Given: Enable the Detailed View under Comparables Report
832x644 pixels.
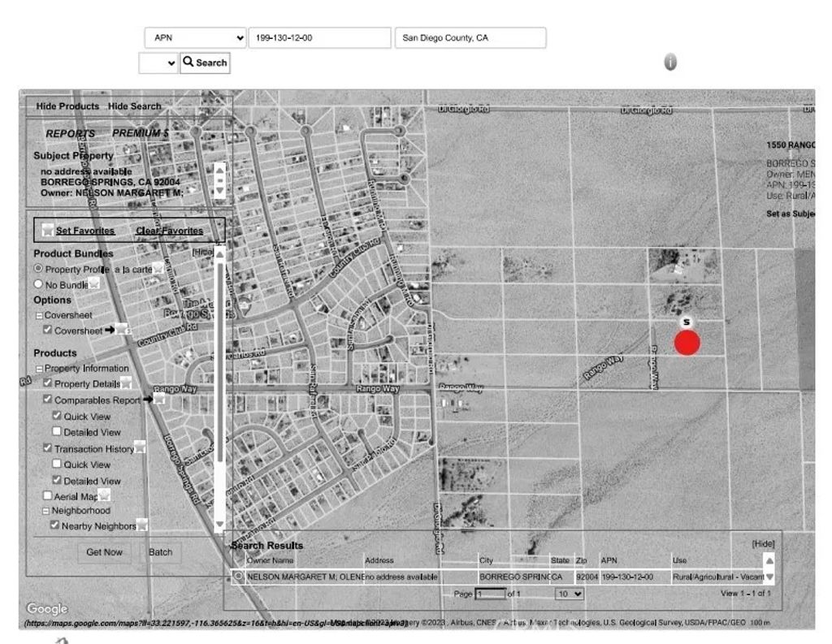Looking at the screenshot, I should click(57, 431).
